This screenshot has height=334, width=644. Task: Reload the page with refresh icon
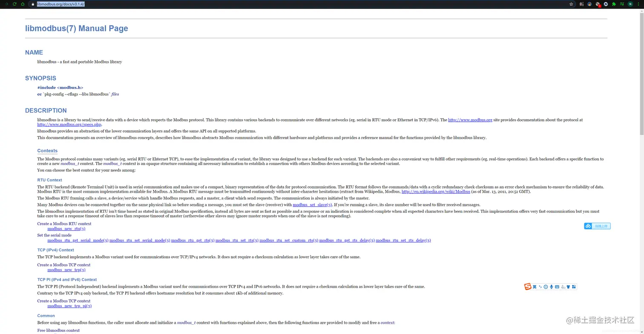click(14, 4)
